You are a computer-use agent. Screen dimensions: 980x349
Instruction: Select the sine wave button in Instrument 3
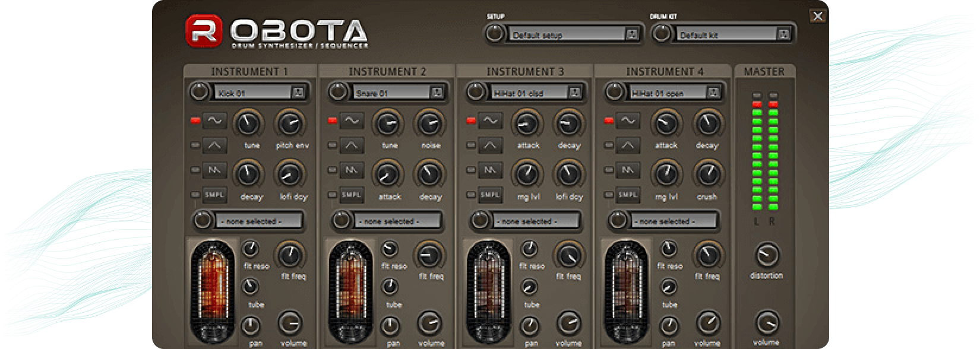click(x=489, y=120)
